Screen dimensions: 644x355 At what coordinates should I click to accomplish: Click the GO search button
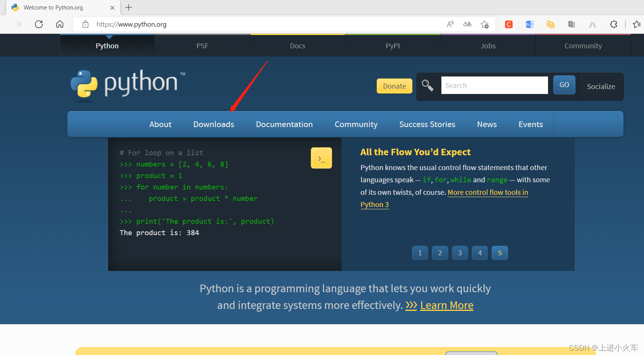coord(564,85)
